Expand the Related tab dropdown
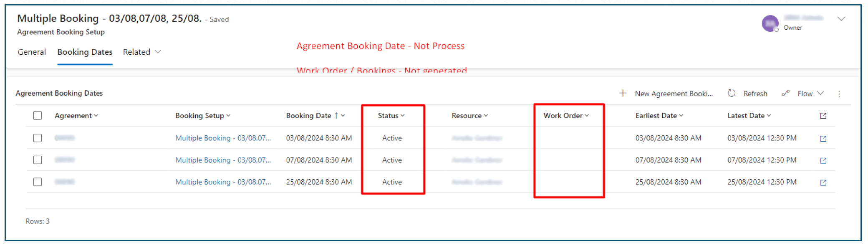868x249 pixels. pos(142,52)
